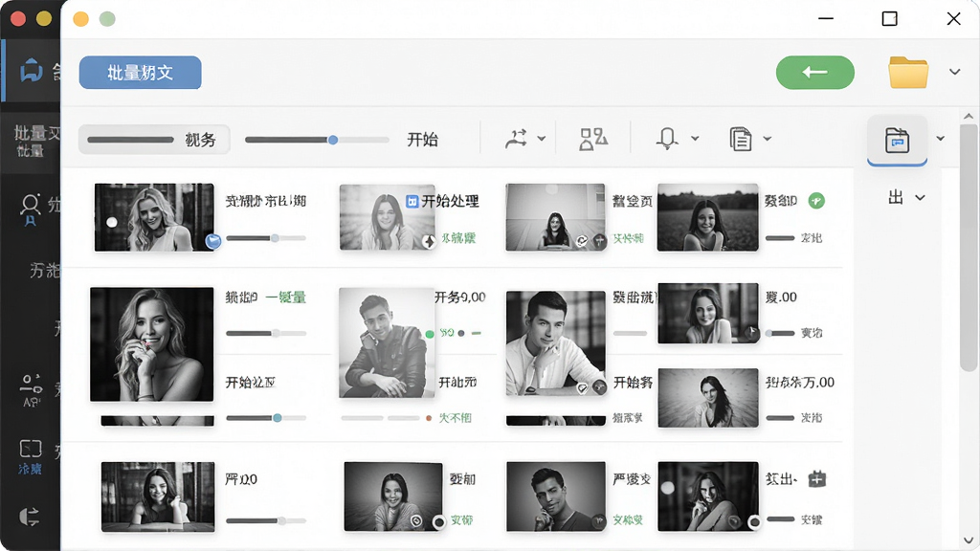Click the compass badge under the 开始处理 thumbnail
The width and height of the screenshot is (980, 551).
(x=429, y=241)
